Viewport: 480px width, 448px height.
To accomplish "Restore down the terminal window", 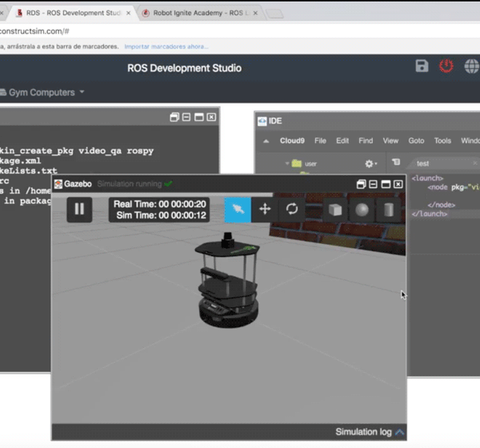I will point(174,118).
